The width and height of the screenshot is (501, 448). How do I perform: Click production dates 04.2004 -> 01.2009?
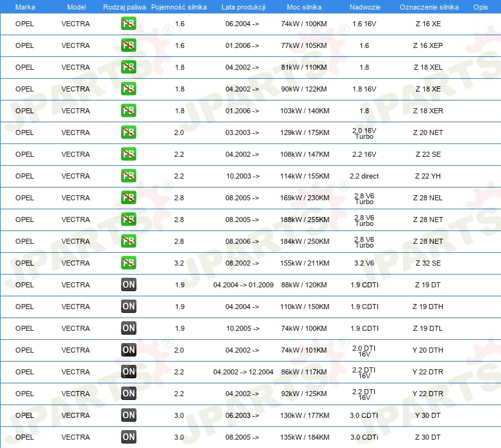(x=243, y=285)
